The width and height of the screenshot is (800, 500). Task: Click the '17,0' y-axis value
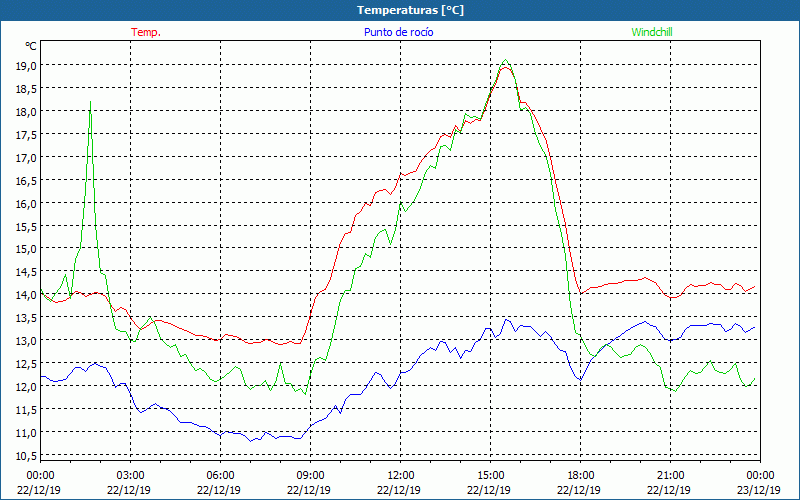[26, 157]
